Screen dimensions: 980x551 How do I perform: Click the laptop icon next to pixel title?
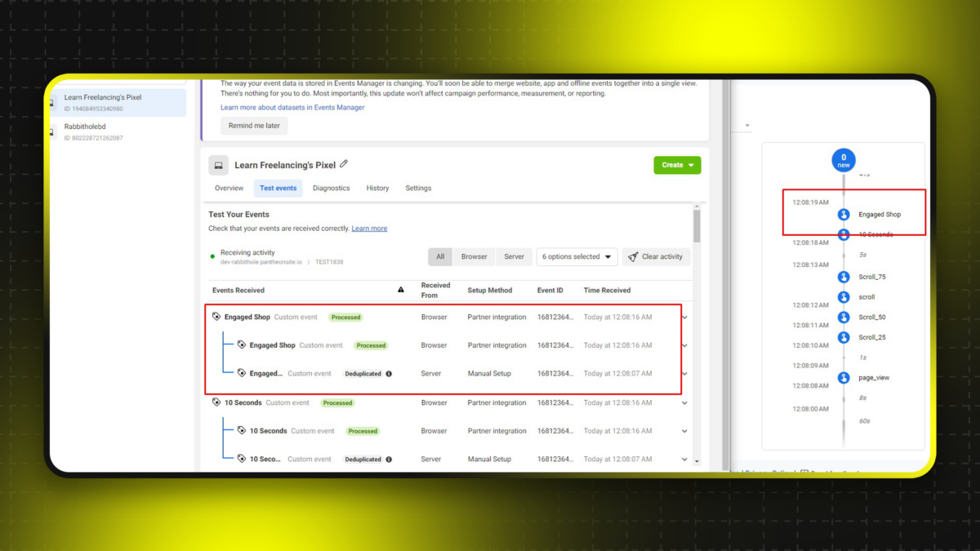pos(218,165)
